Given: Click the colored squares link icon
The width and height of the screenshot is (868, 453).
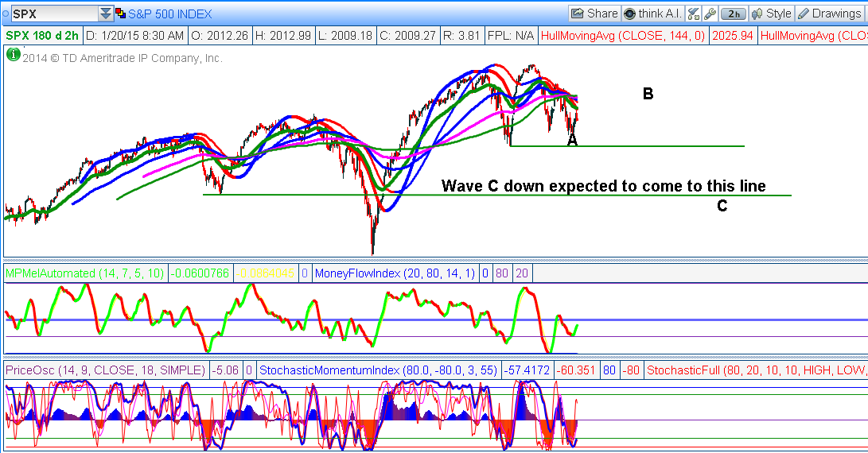Looking at the screenshot, I should (x=120, y=14).
